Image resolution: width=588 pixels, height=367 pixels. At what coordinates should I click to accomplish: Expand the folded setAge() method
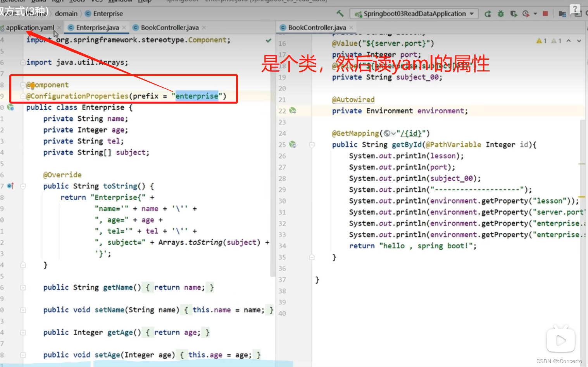coord(23,355)
